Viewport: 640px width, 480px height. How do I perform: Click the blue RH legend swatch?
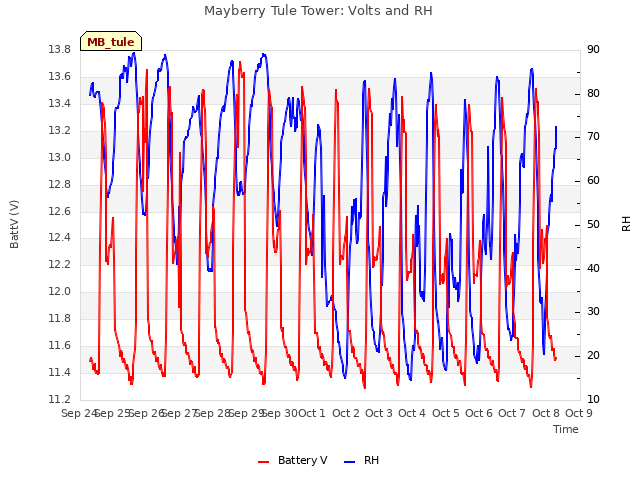[350, 462]
